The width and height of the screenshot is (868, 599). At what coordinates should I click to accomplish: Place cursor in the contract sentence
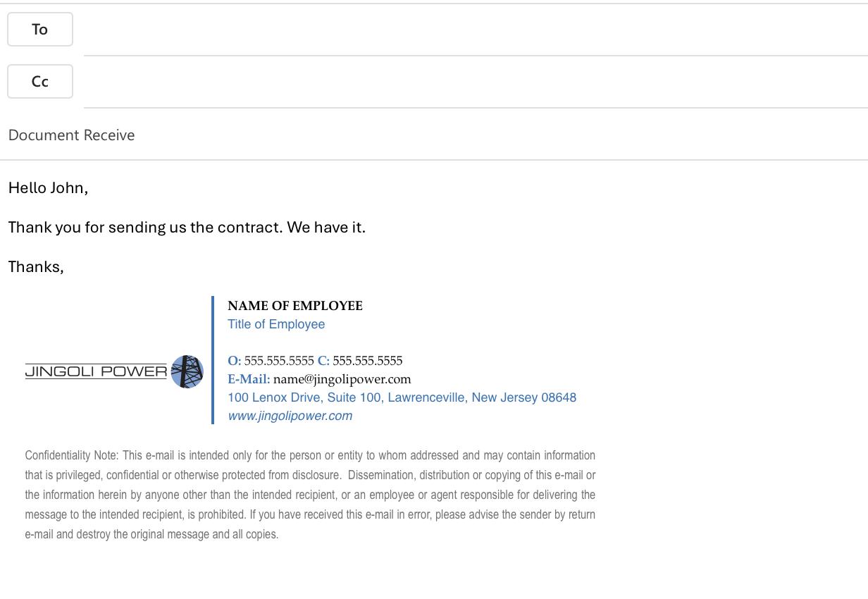tap(187, 228)
